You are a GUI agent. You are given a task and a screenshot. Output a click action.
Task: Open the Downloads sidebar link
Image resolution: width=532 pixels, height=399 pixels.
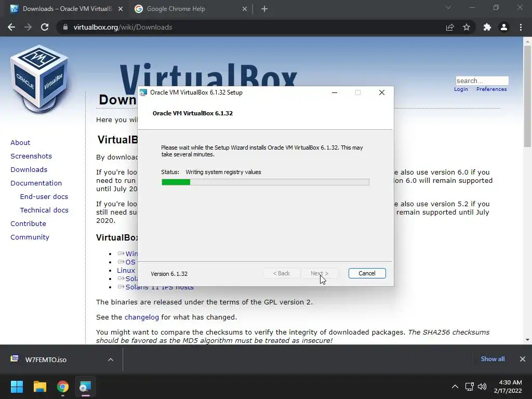click(x=29, y=170)
